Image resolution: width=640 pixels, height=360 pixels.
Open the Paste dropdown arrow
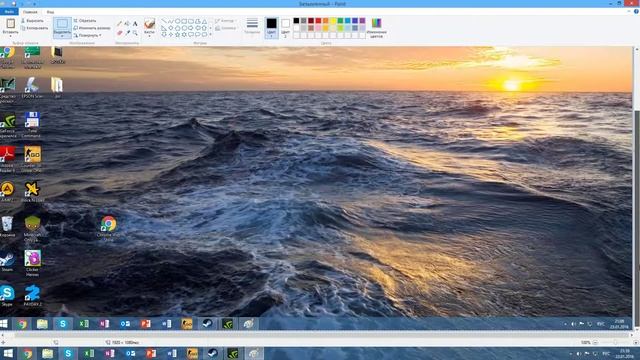point(10,36)
